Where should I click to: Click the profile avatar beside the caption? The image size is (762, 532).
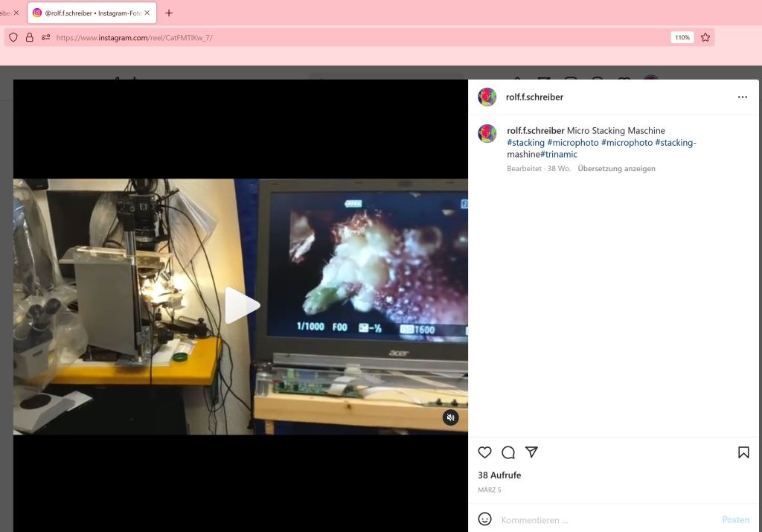(487, 134)
